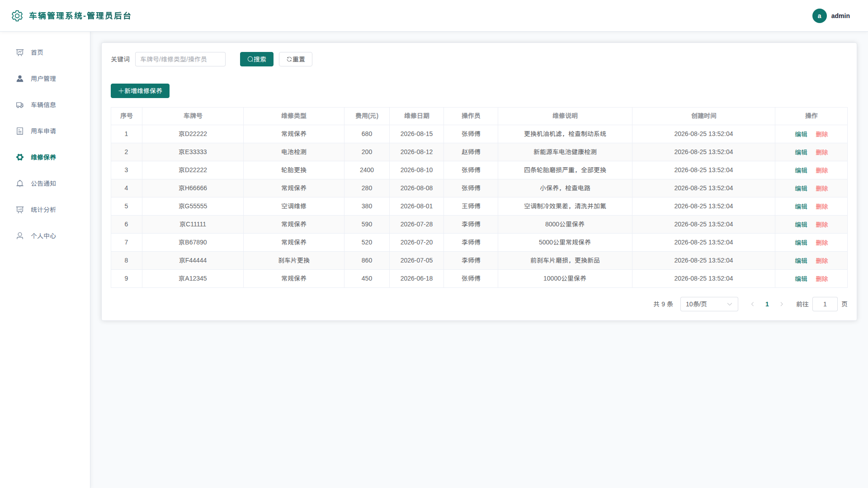Click the 2026-06-18 date cell
The image size is (868, 488).
click(x=416, y=278)
